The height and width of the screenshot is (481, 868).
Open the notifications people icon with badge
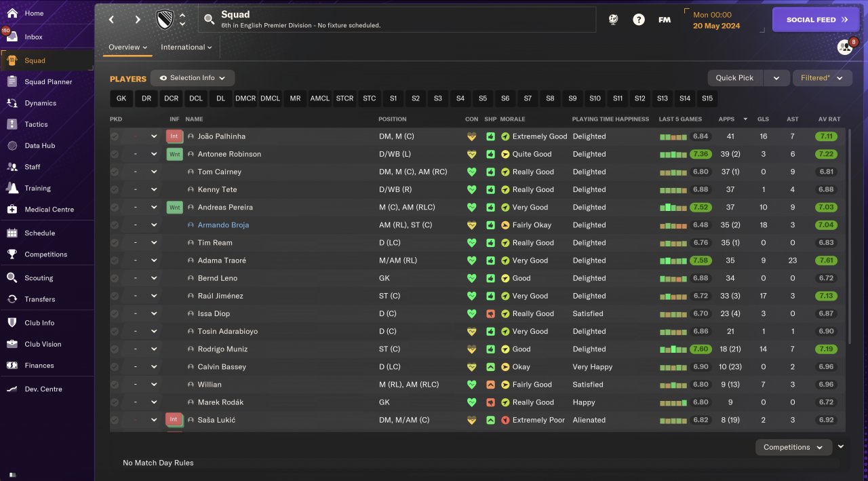click(x=845, y=47)
